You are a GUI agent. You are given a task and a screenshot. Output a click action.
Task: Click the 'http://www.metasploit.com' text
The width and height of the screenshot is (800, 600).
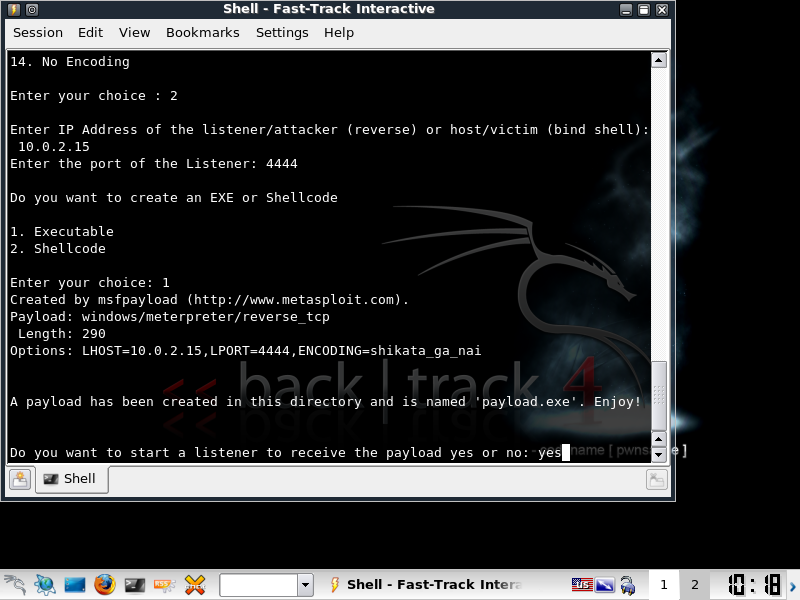[x=294, y=300]
